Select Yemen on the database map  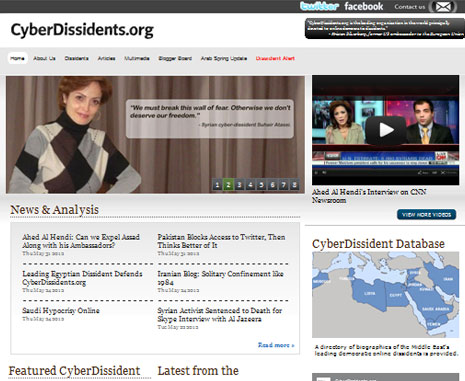(x=434, y=324)
